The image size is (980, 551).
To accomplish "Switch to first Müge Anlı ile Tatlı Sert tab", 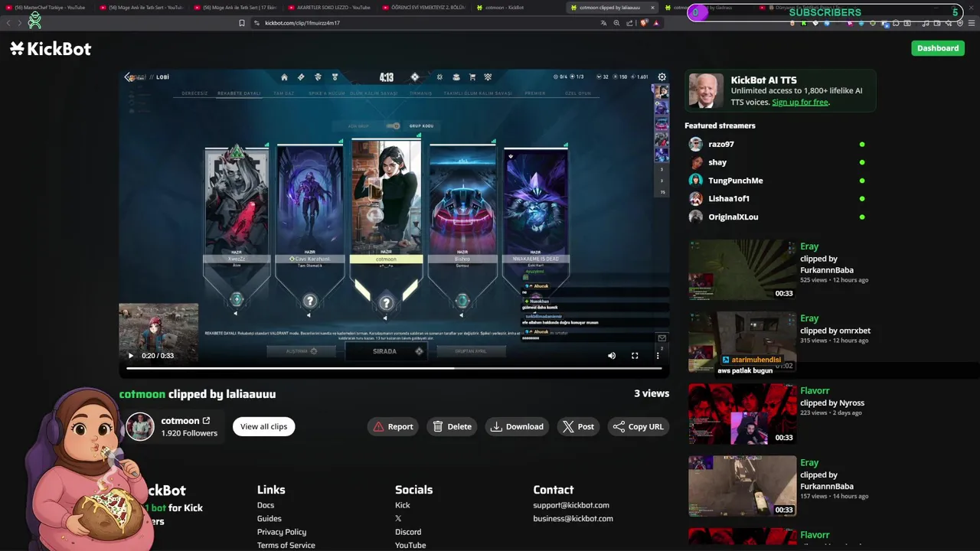I will point(142,8).
